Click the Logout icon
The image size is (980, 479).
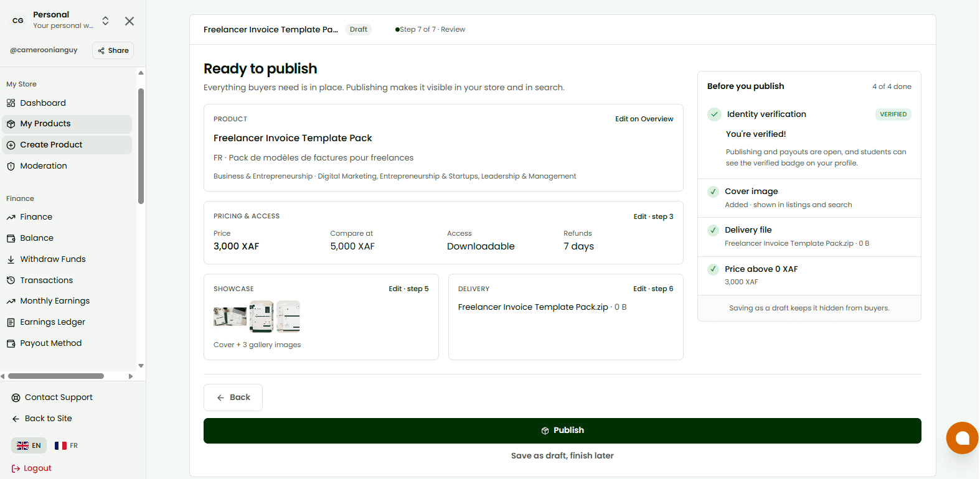tap(16, 468)
